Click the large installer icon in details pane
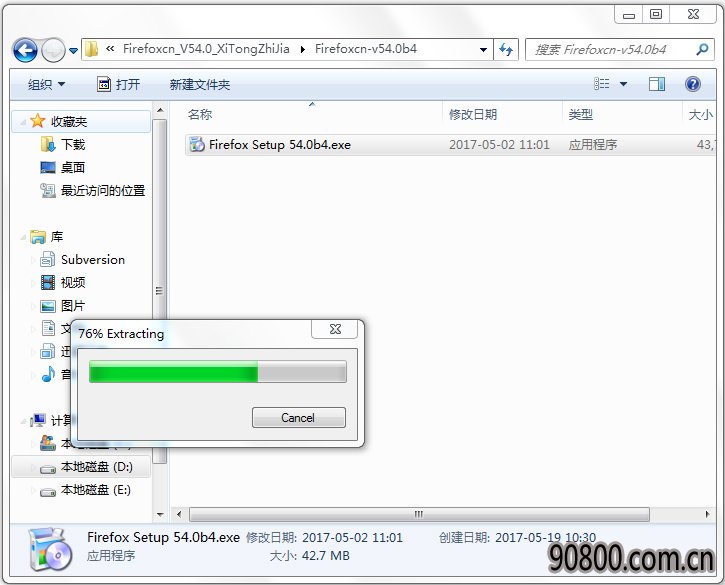Viewport: 725px width, 585px height. (49, 549)
